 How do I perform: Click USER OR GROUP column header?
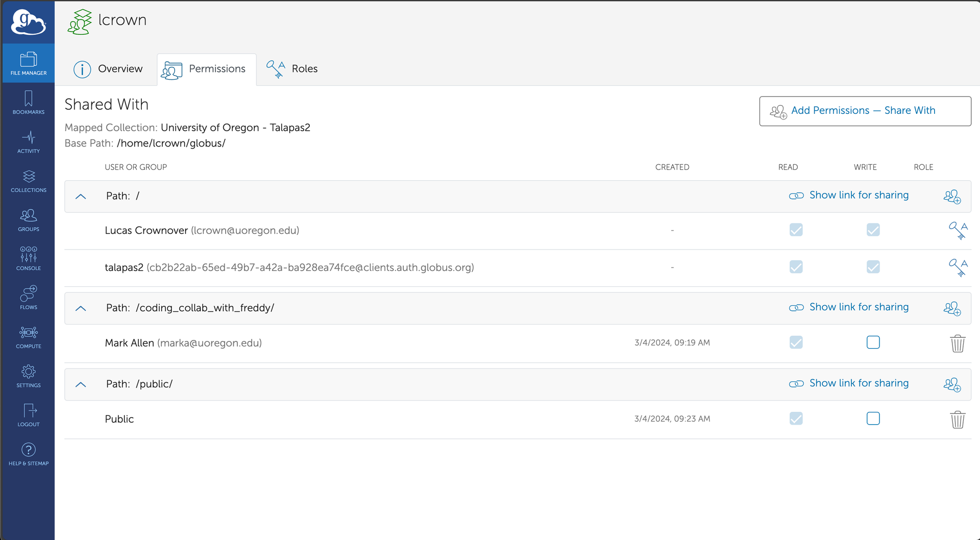(136, 167)
